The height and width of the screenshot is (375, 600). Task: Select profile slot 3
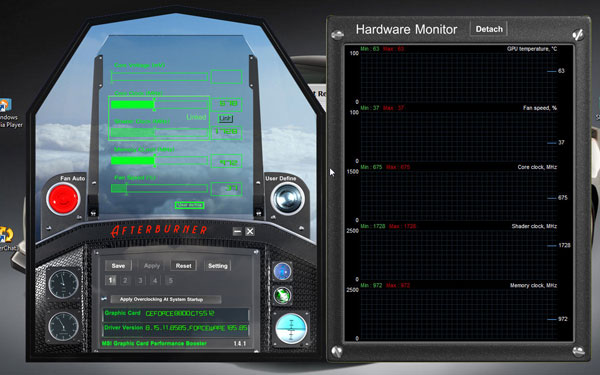[140, 280]
